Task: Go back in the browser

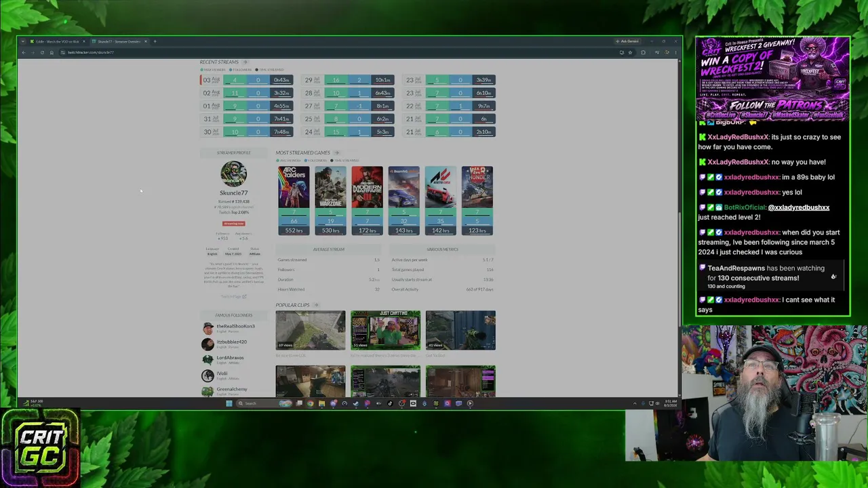Action: pyautogui.click(x=23, y=52)
